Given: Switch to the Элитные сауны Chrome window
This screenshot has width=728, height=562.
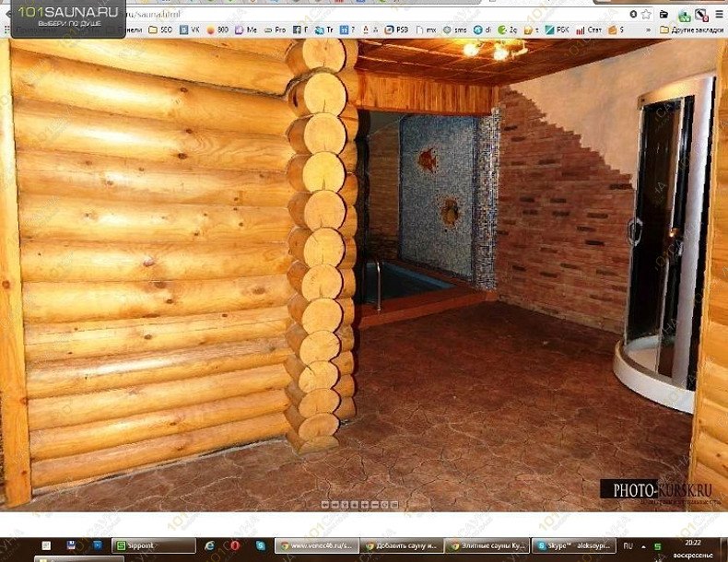Looking at the screenshot, I should point(487,545).
